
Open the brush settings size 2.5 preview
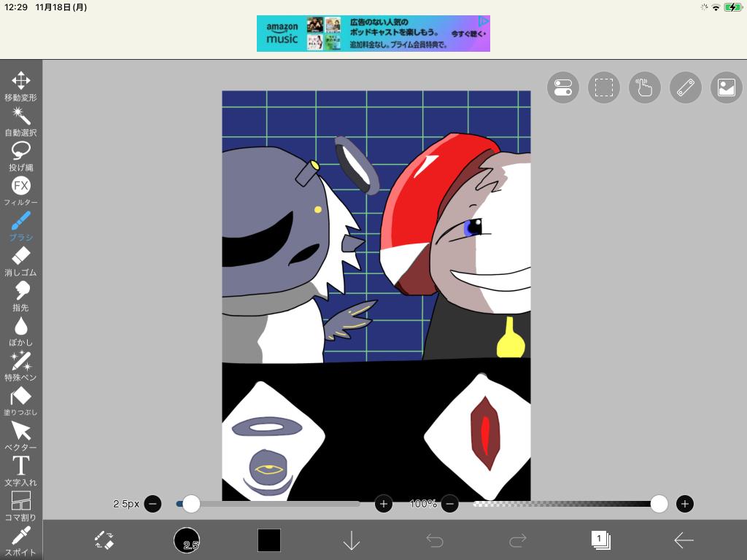(187, 540)
